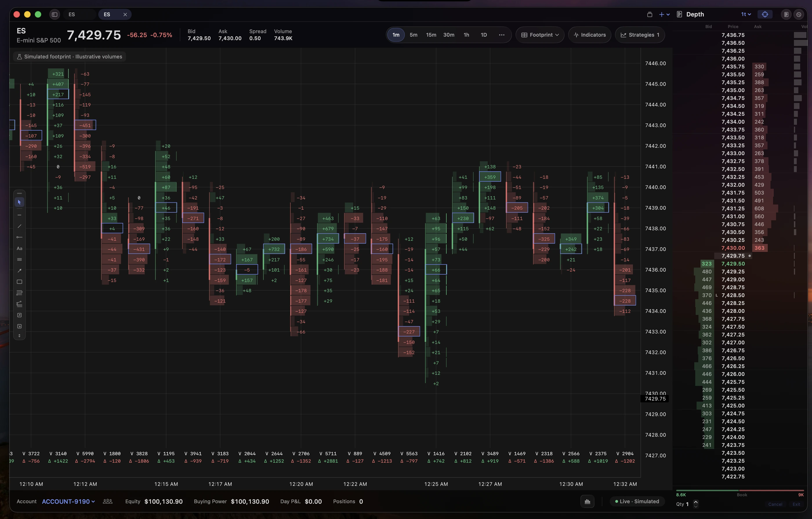Click the 7429.75 current price axis label
The height and width of the screenshot is (519, 812).
pos(655,399)
